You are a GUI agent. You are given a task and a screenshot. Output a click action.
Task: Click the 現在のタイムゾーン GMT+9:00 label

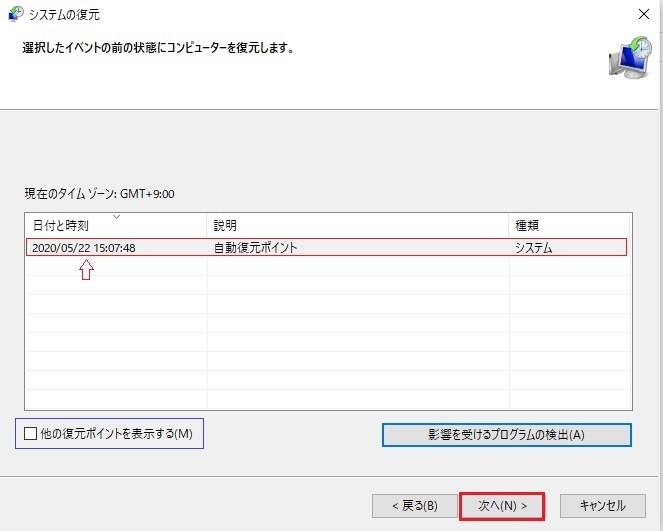(x=99, y=194)
